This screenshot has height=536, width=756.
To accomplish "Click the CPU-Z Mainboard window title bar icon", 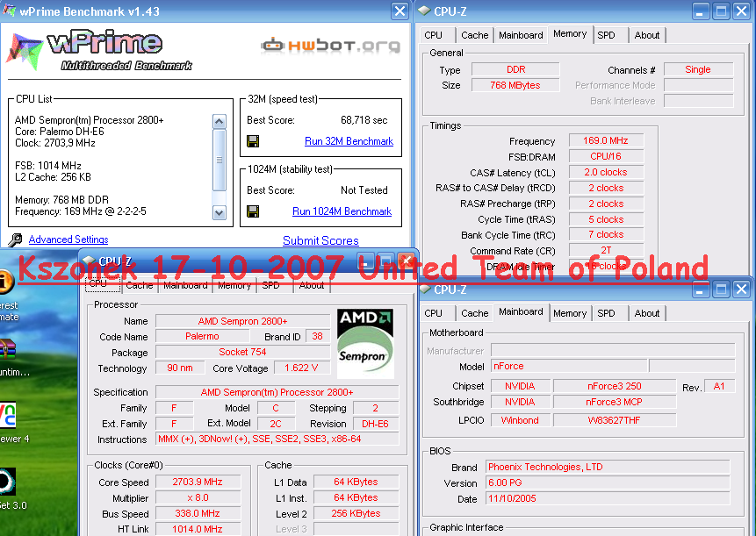I will click(x=424, y=289).
